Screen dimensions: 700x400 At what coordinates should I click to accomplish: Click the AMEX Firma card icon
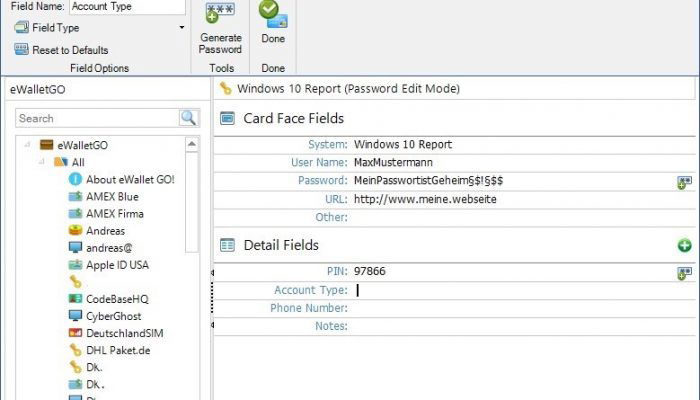[x=75, y=213]
